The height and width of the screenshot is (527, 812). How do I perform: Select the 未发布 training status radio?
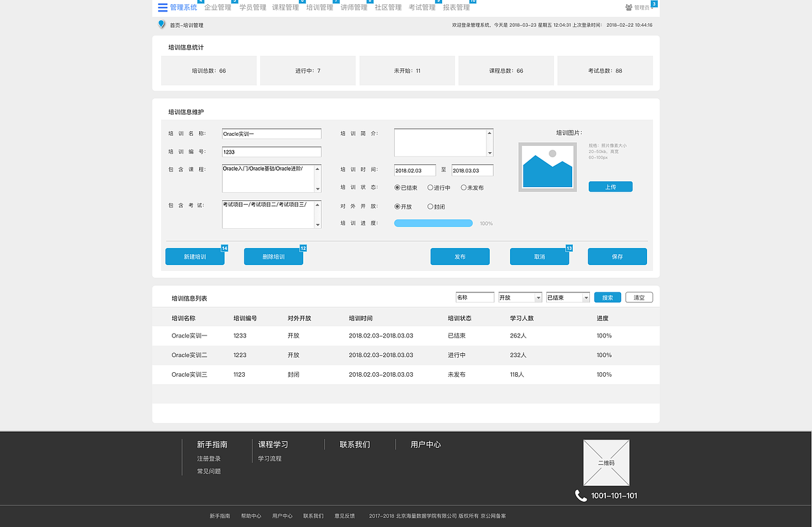(464, 188)
